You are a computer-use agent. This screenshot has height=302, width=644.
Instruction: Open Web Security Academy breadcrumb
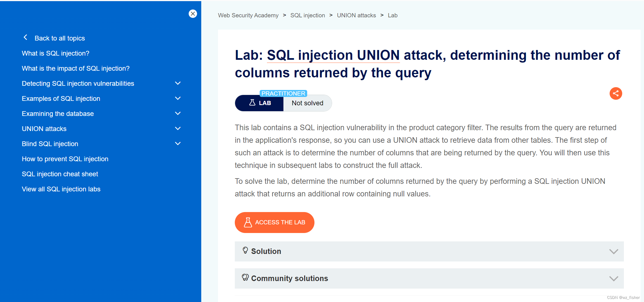click(248, 15)
